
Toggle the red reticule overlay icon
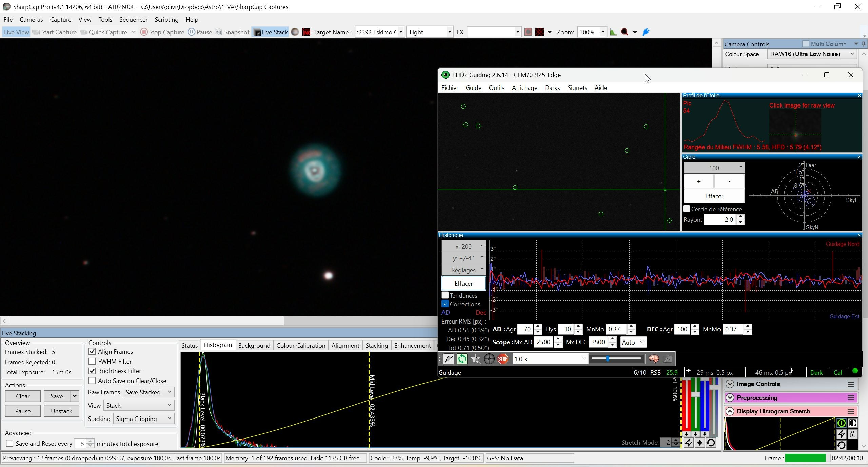click(x=539, y=32)
